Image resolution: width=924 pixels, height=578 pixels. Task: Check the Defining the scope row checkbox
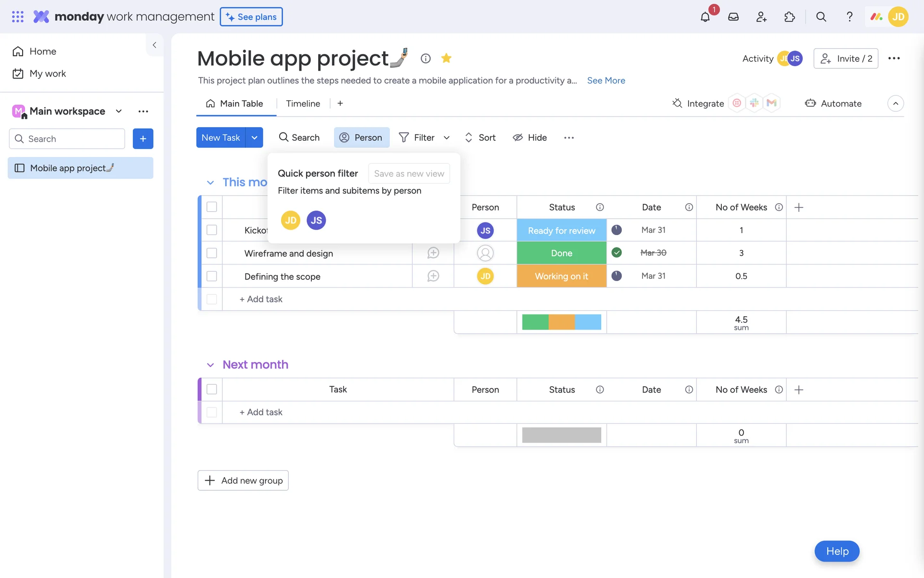pos(212,276)
